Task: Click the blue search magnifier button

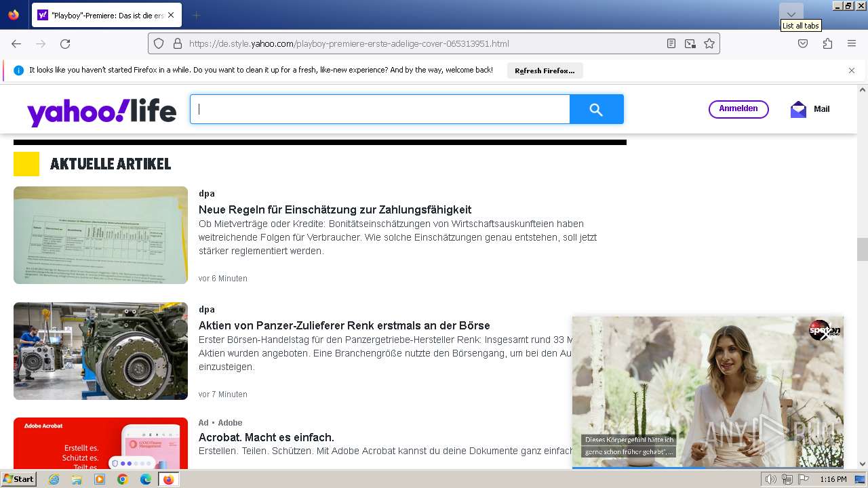Action: click(x=596, y=109)
